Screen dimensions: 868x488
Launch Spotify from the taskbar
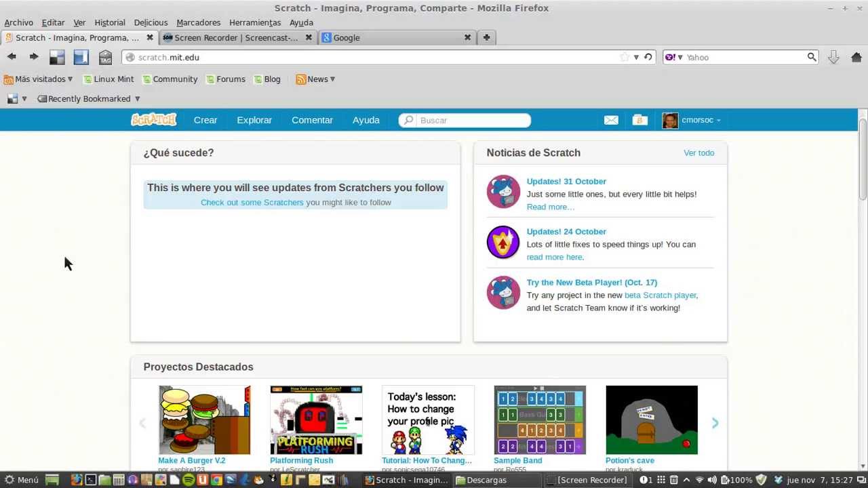point(188,480)
